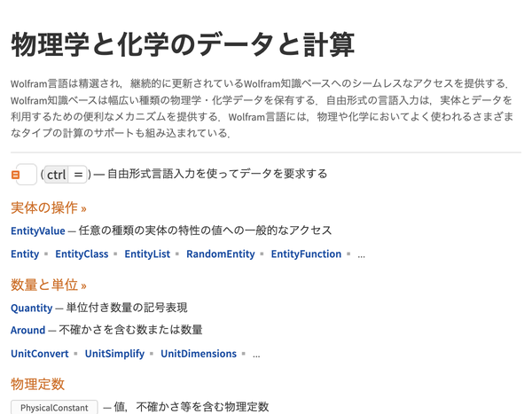The height and width of the screenshot is (414, 532).
Task: Click the equals key label
Action: coord(78,175)
